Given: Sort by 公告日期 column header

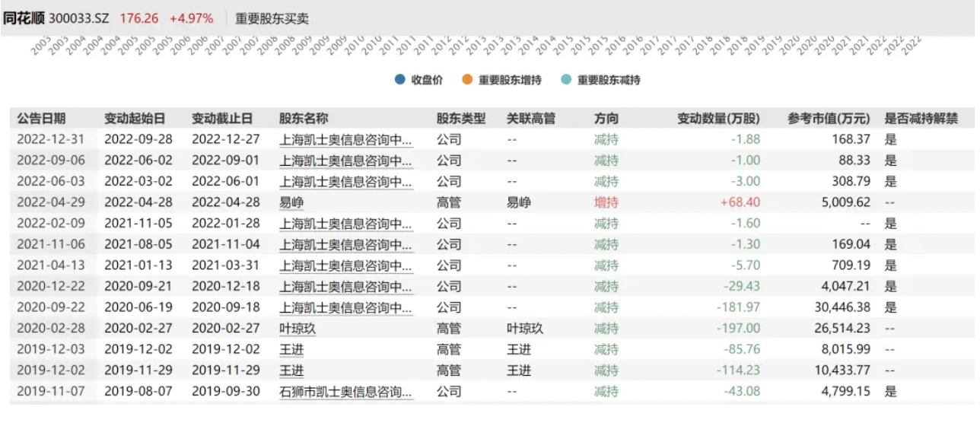Looking at the screenshot, I should point(41,119).
